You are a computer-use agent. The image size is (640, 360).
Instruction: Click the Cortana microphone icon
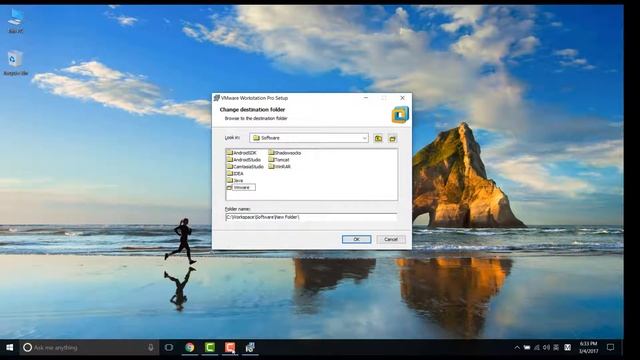point(151,347)
